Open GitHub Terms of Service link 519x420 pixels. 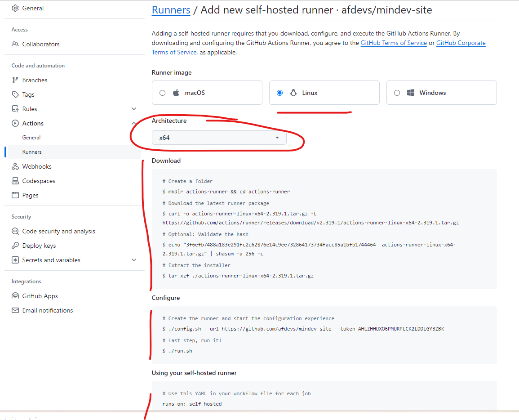[x=394, y=43]
